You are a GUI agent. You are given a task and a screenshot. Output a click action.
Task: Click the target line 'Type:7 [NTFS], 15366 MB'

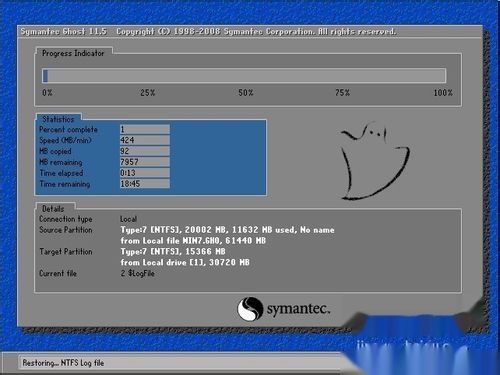click(173, 251)
